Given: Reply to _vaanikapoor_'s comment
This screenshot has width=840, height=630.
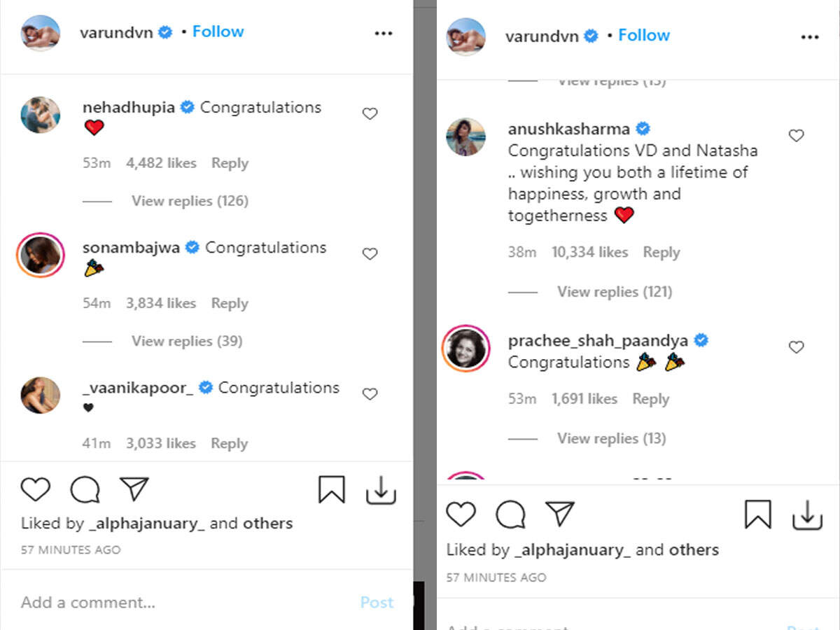Looking at the screenshot, I should (230, 443).
